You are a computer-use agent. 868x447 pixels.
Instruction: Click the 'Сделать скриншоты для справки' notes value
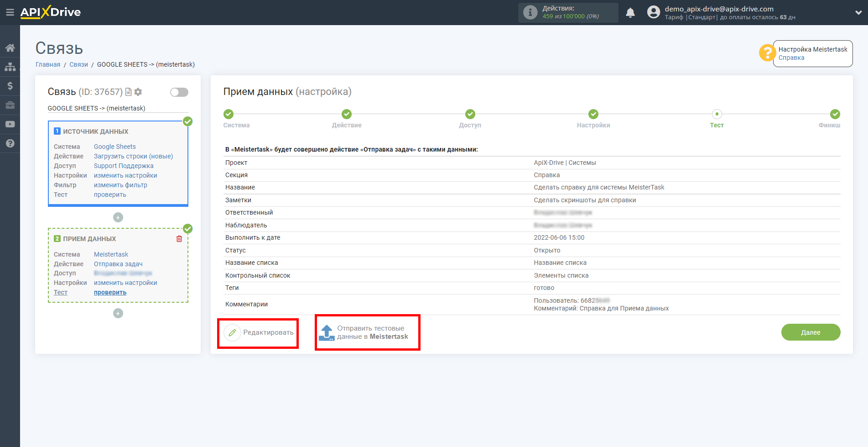tap(585, 200)
